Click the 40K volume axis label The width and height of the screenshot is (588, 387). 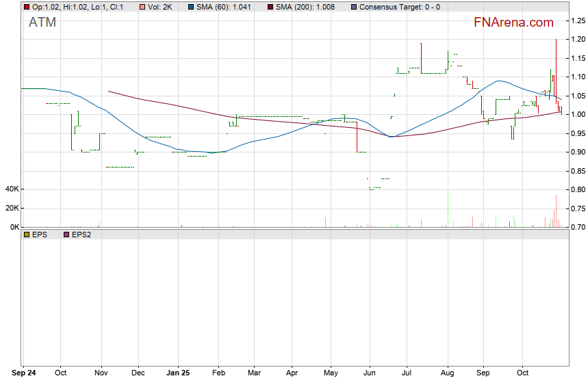(12, 189)
